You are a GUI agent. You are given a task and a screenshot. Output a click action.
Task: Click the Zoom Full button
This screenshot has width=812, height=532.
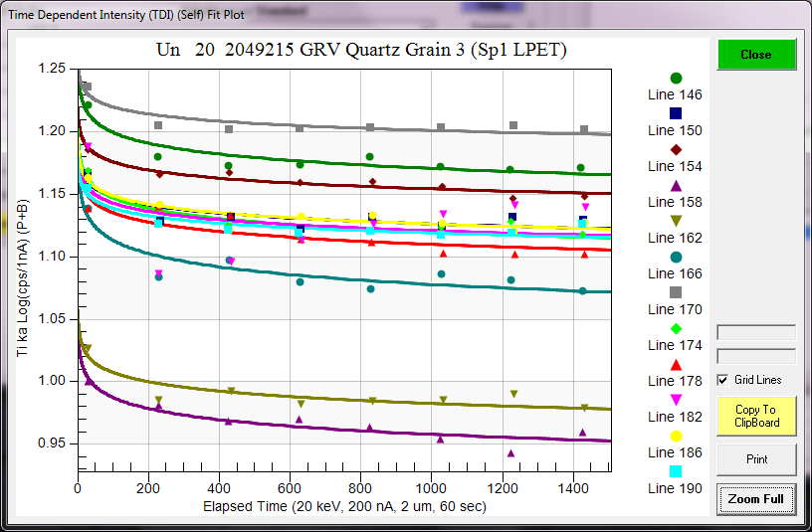[x=756, y=498]
